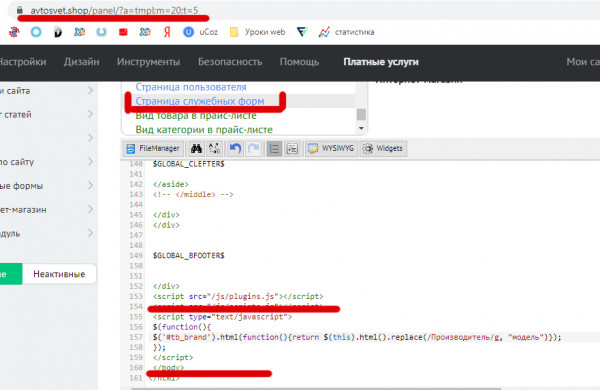Expand the sidebar item ending in дуль
Image resolution: width=600 pixels, height=390 pixels.
(90, 233)
